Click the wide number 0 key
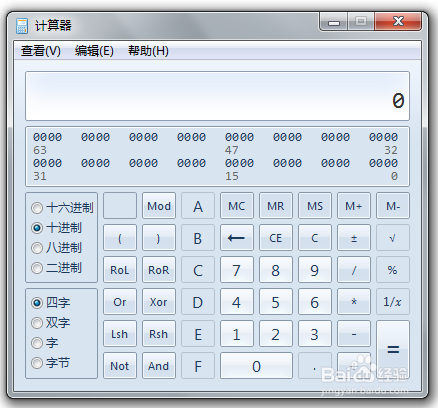This screenshot has width=438, height=408. pyautogui.click(x=256, y=366)
